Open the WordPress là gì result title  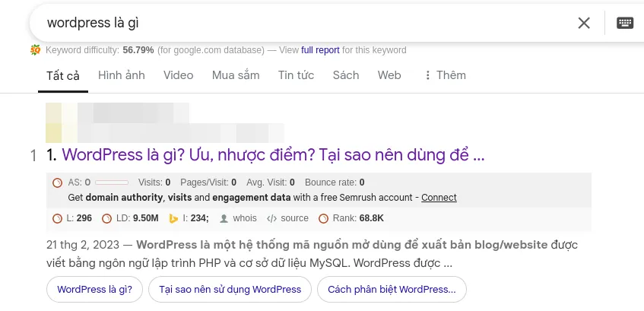point(273,155)
